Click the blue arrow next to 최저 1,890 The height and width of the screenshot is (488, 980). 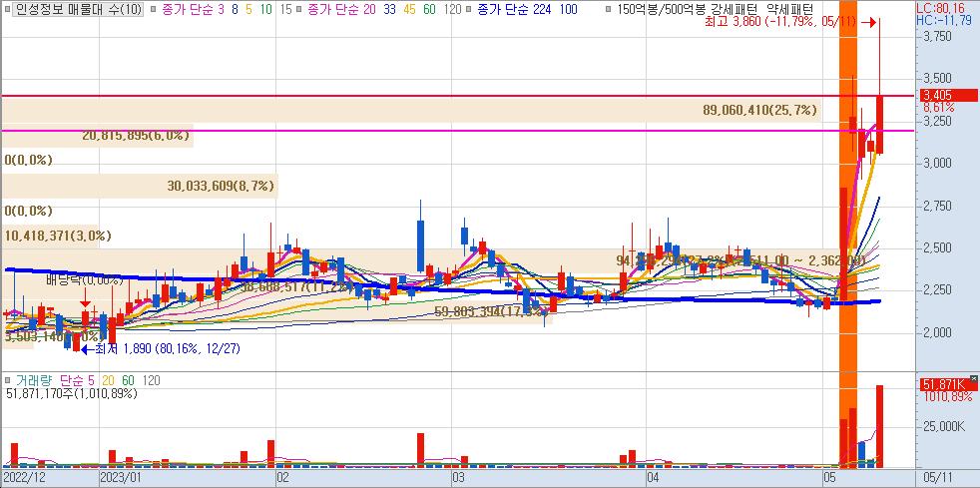click(87, 349)
